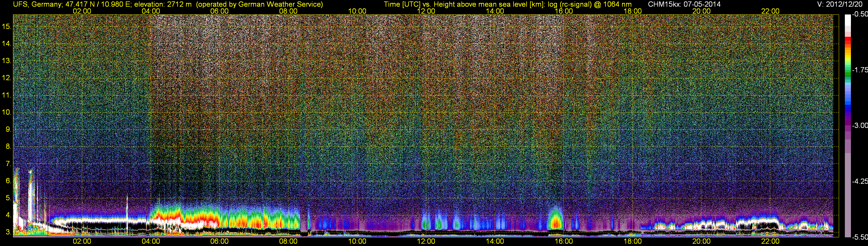Click "22:00" on the bottom time axis
This screenshot has width=868, height=246.
[770, 241]
